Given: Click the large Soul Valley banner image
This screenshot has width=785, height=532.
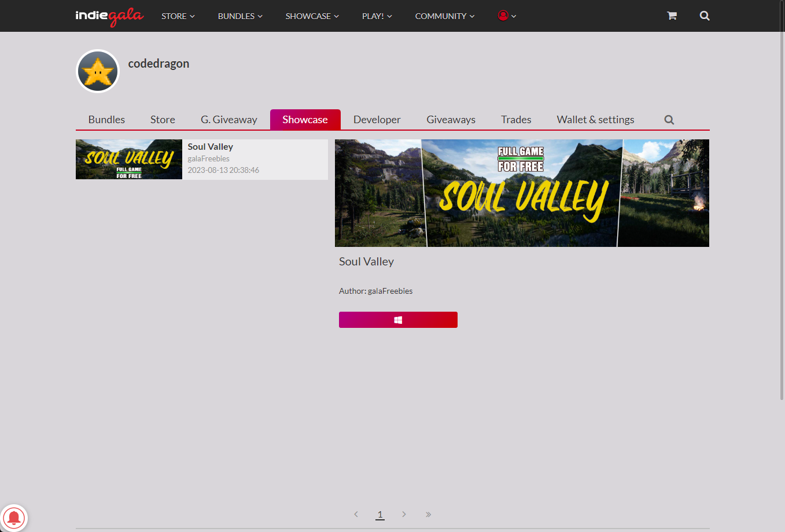Looking at the screenshot, I should (522, 193).
